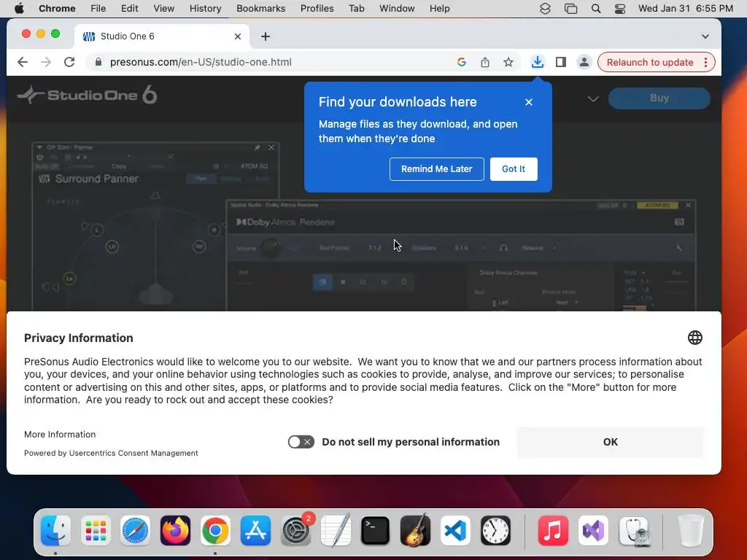Open App Store from the Dock

[x=255, y=531]
